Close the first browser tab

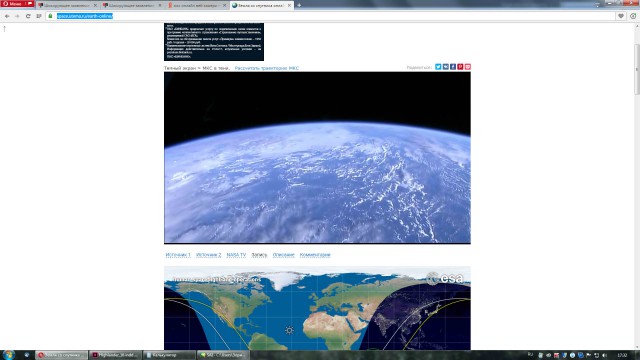(x=95, y=5)
